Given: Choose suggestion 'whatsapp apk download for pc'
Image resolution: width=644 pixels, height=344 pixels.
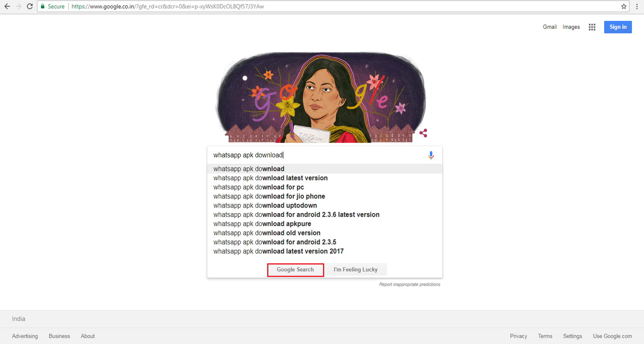Looking at the screenshot, I should 325,187.
